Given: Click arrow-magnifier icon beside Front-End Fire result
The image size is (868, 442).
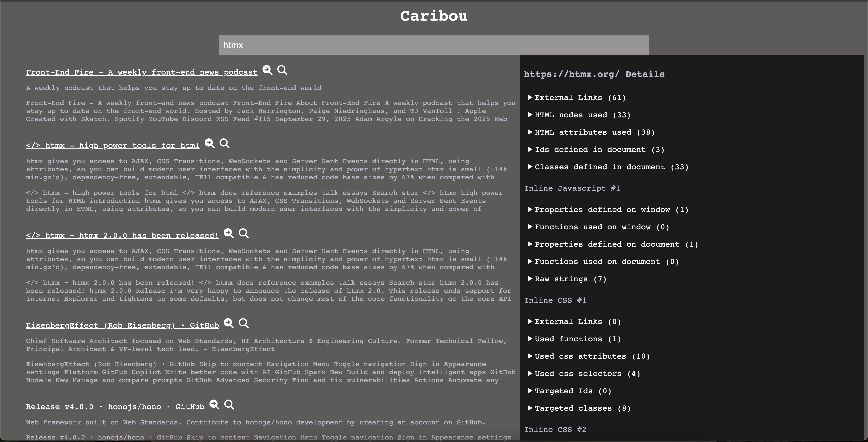Looking at the screenshot, I should click(267, 70).
